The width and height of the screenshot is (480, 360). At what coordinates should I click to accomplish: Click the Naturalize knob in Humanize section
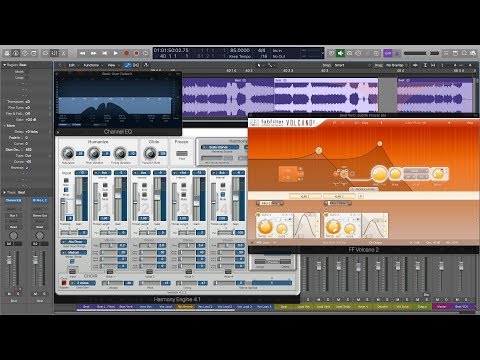[68, 153]
